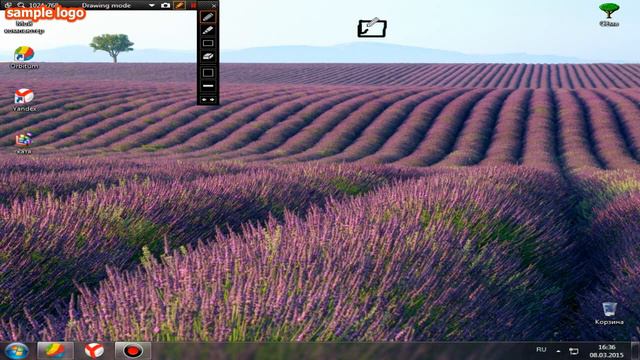Click the red pause recording button
This screenshot has width=640, height=360.
(x=193, y=5)
